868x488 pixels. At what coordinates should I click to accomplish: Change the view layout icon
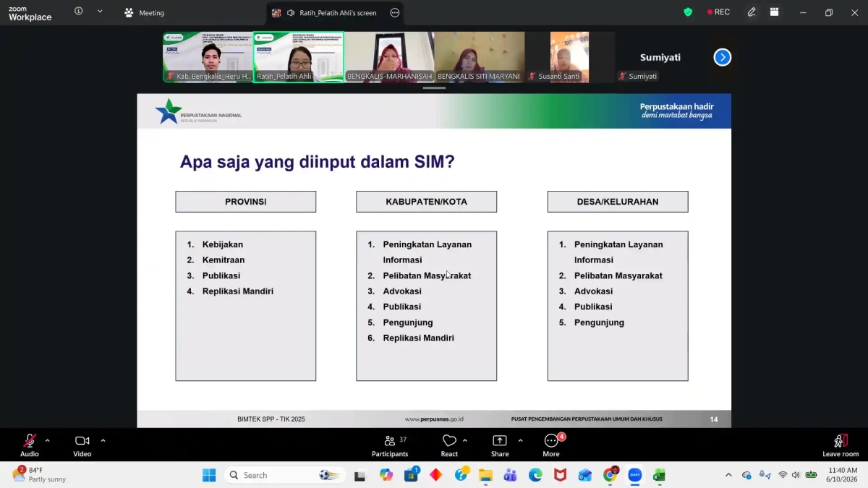click(774, 12)
